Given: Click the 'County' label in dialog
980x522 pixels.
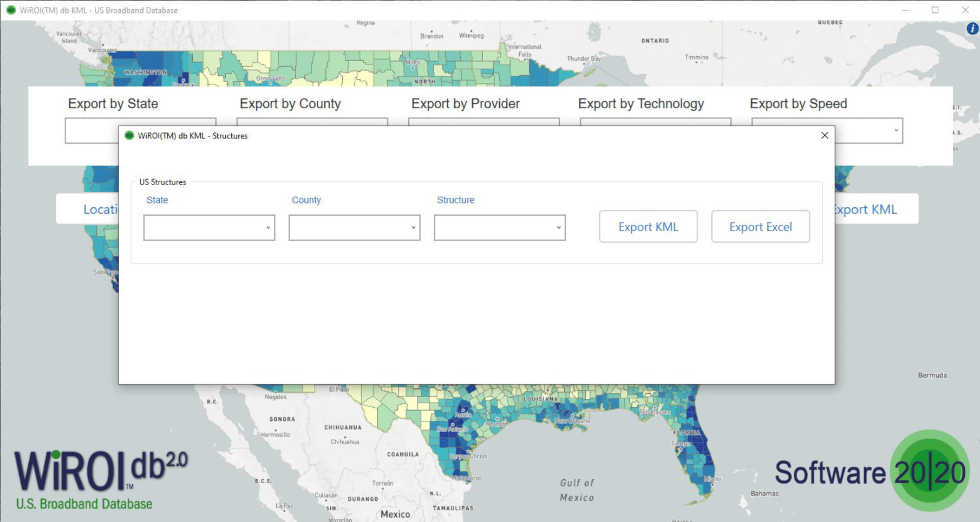Looking at the screenshot, I should 306,200.
